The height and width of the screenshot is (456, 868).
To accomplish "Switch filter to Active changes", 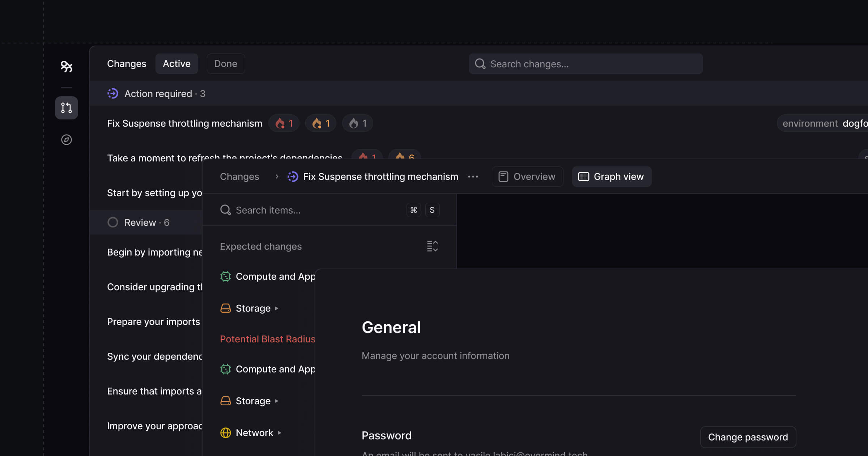I will 176,64.
